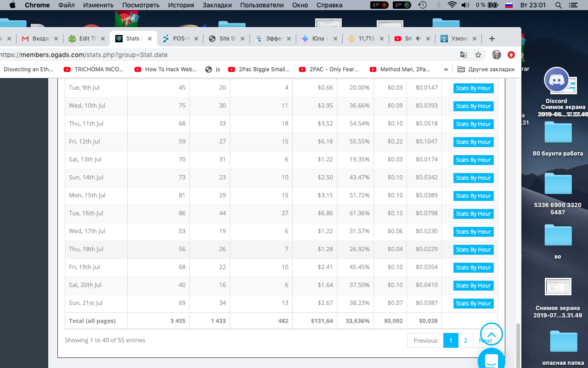
Task: Open Spotlight search in the menu bar
Action: coord(559,5)
